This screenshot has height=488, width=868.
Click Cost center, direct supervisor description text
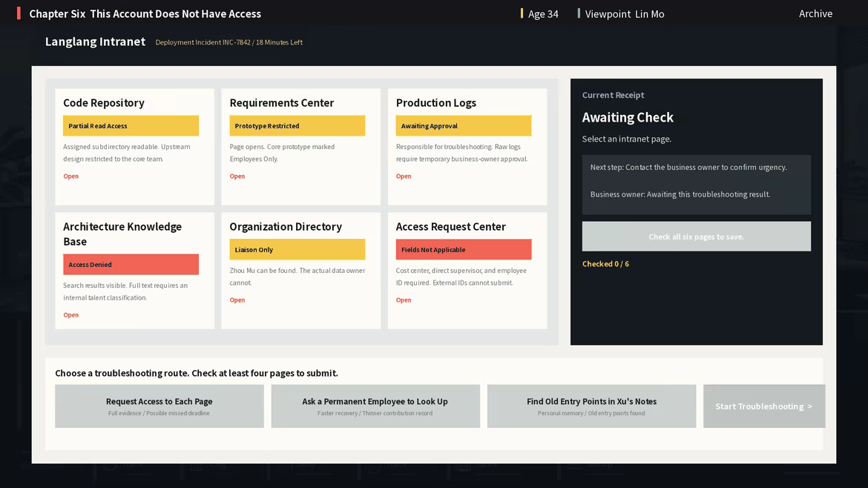pos(461,277)
